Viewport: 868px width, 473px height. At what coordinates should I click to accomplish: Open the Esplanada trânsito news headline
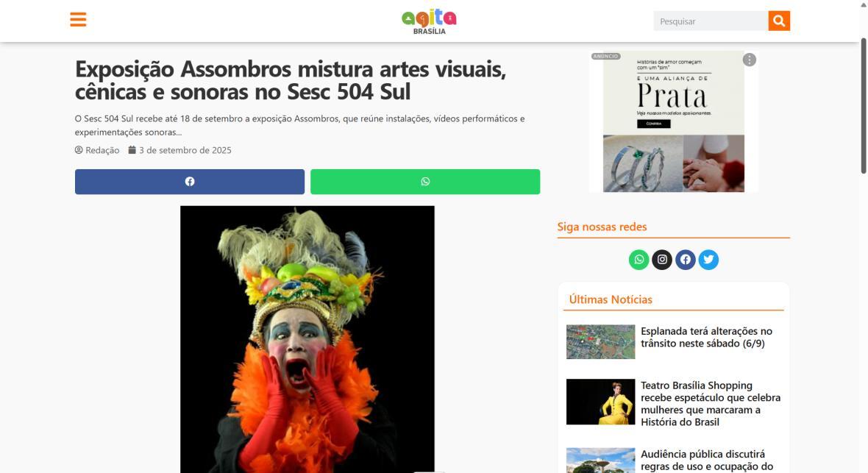click(x=706, y=338)
